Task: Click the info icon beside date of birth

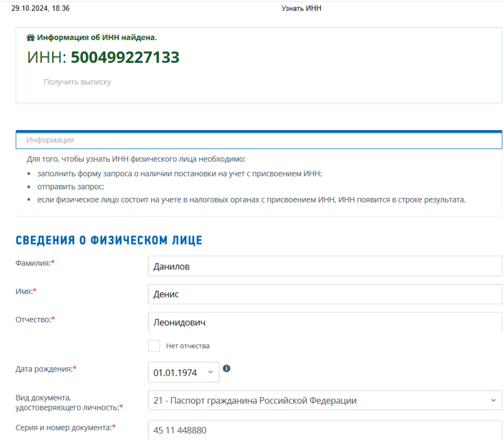Action: [x=226, y=368]
